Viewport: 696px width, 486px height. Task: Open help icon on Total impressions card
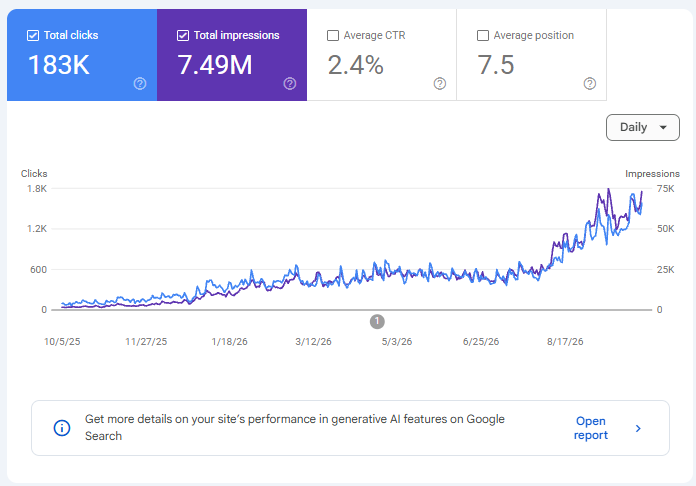click(290, 83)
